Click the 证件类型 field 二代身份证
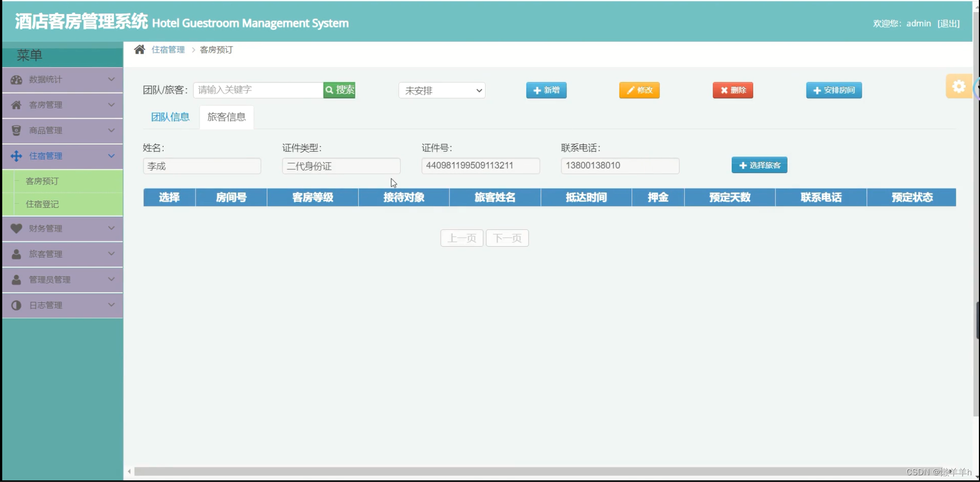This screenshot has width=980, height=482. [341, 166]
